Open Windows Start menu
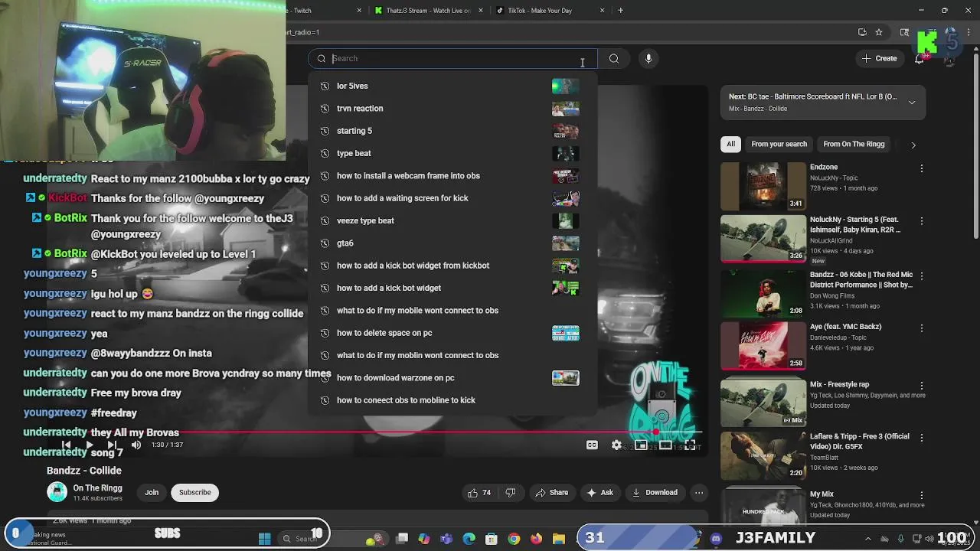Image resolution: width=980 pixels, height=551 pixels. [264, 539]
